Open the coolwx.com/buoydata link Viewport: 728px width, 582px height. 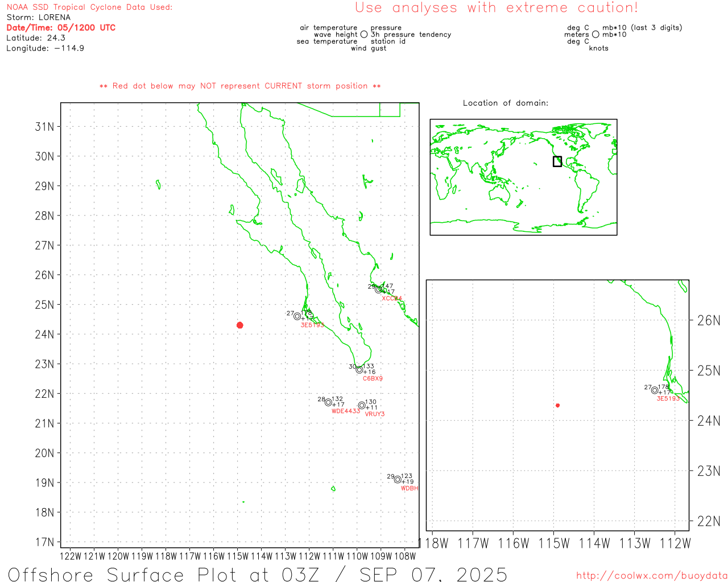652,576
